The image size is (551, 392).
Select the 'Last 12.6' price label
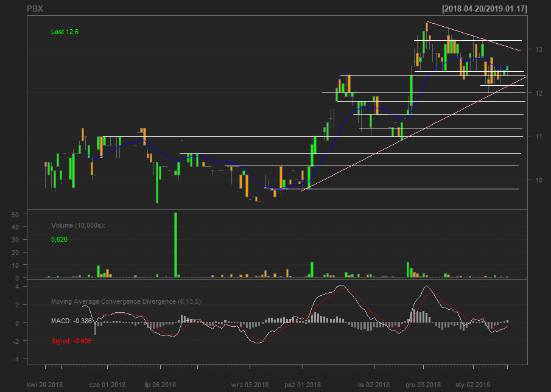65,32
